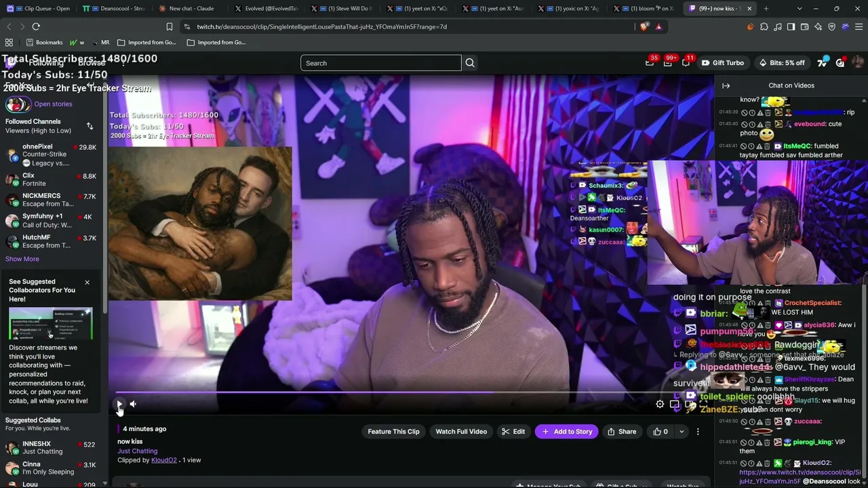This screenshot has height=488, width=868.
Task: Switch to the Clip Queue tab
Action: 39,9
